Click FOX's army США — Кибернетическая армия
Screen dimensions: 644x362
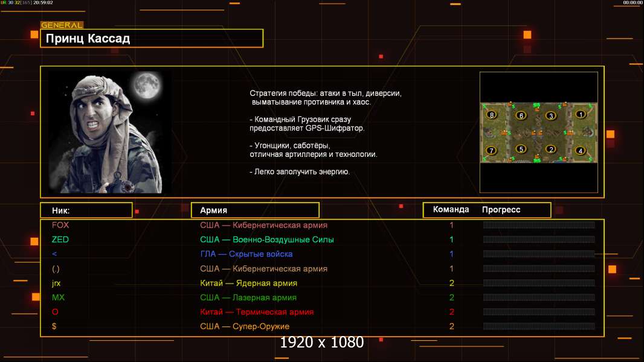click(263, 225)
